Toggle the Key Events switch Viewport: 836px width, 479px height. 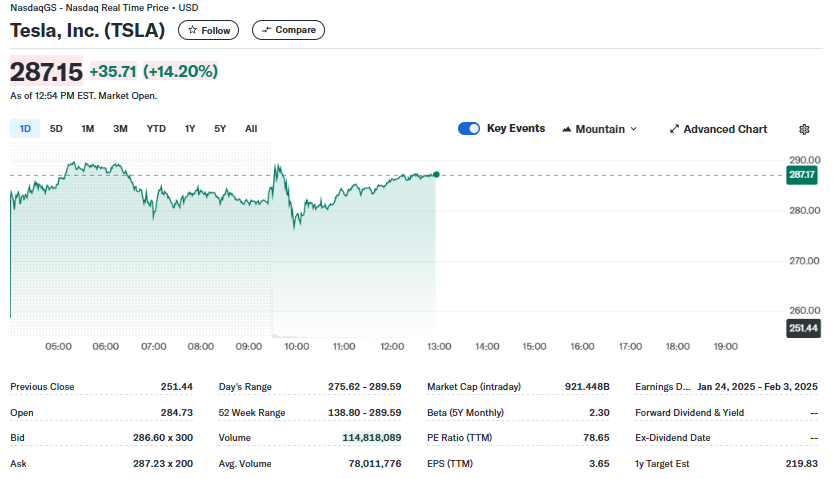tap(469, 128)
